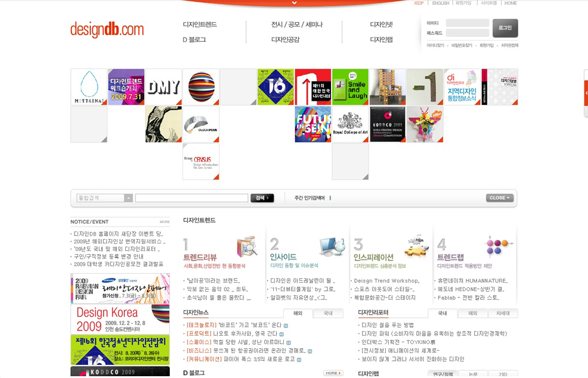The width and height of the screenshot is (588, 378).
Task: Open the Royal College of Art thumbnail
Action: point(350,124)
